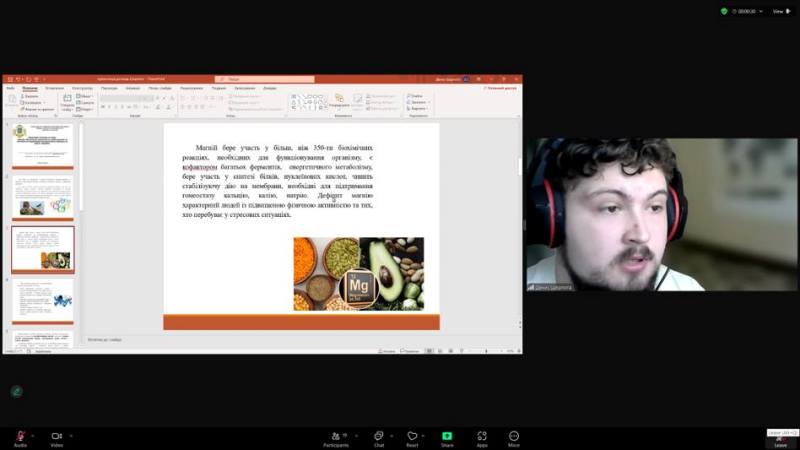
Task: Click the green encryption shield icon
Action: point(723,11)
